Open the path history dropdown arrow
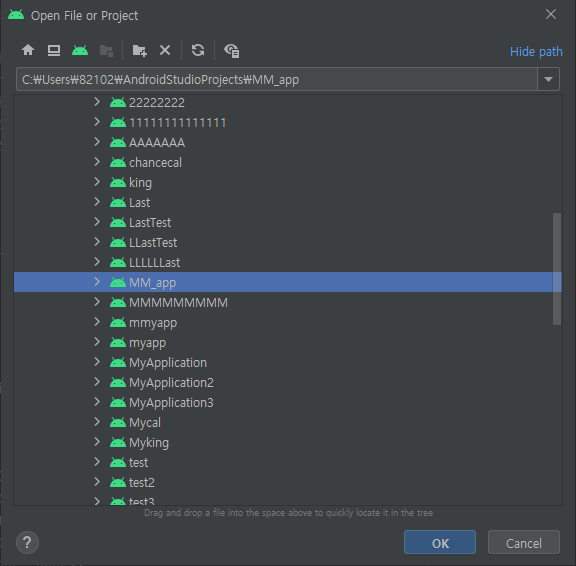The image size is (576, 566). [x=548, y=79]
